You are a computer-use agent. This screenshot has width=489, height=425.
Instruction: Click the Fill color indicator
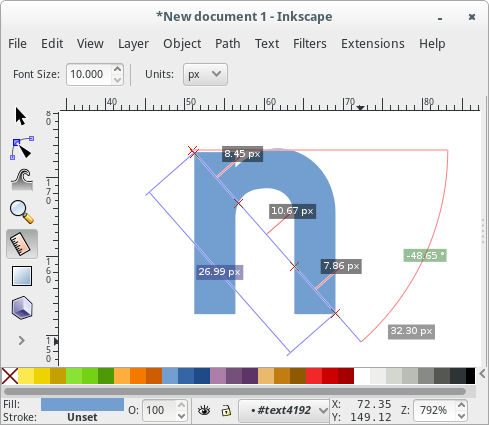click(x=82, y=404)
